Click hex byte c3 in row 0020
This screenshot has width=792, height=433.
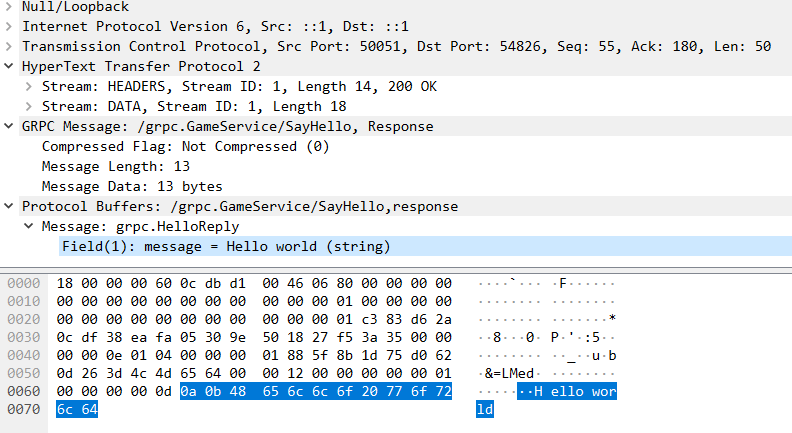(369, 319)
